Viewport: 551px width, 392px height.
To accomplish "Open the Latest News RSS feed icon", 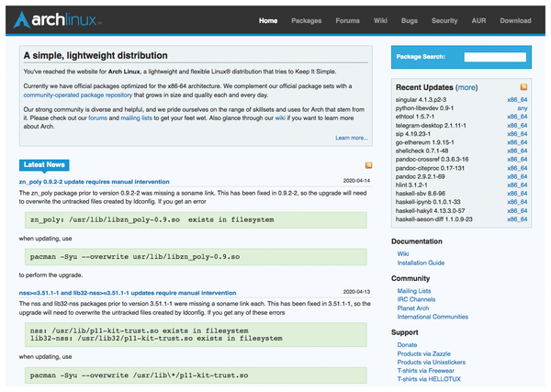I will [x=368, y=165].
